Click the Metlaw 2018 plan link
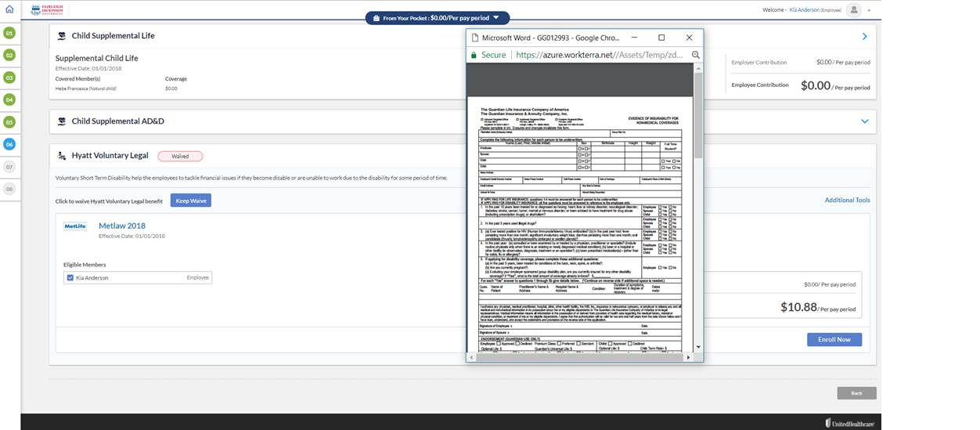 pos(122,226)
